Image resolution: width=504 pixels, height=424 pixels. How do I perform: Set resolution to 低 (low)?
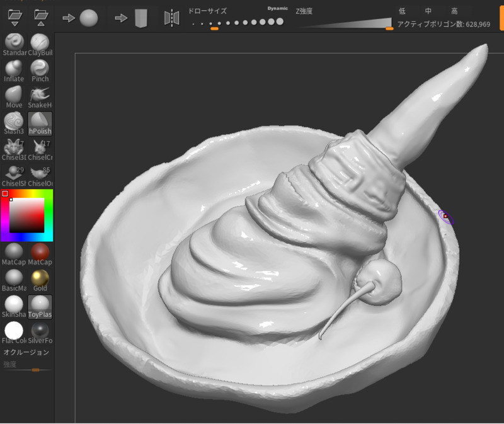[x=402, y=11]
